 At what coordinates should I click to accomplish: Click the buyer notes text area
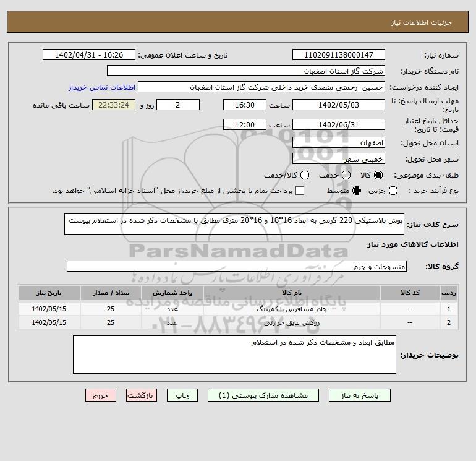point(234,355)
